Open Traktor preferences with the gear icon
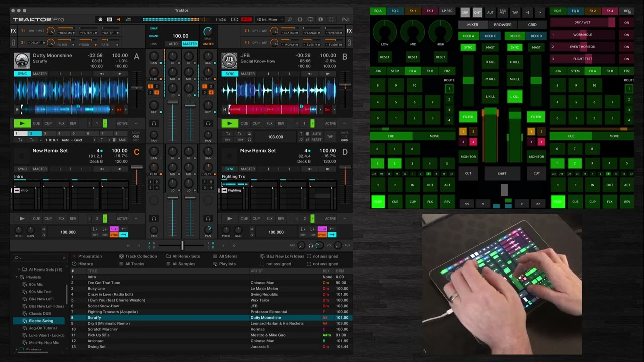The width and height of the screenshot is (644, 362). click(x=300, y=20)
